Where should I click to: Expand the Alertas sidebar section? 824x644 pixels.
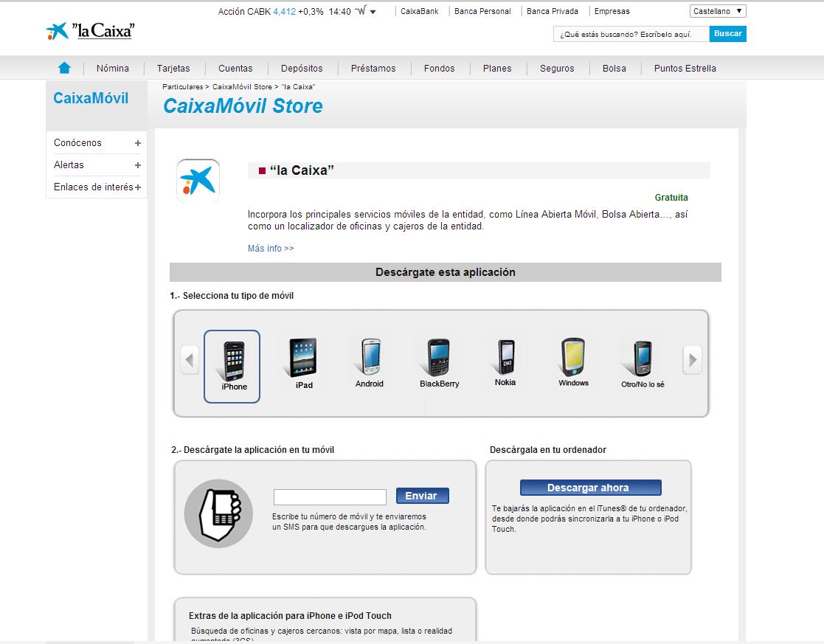(137, 165)
